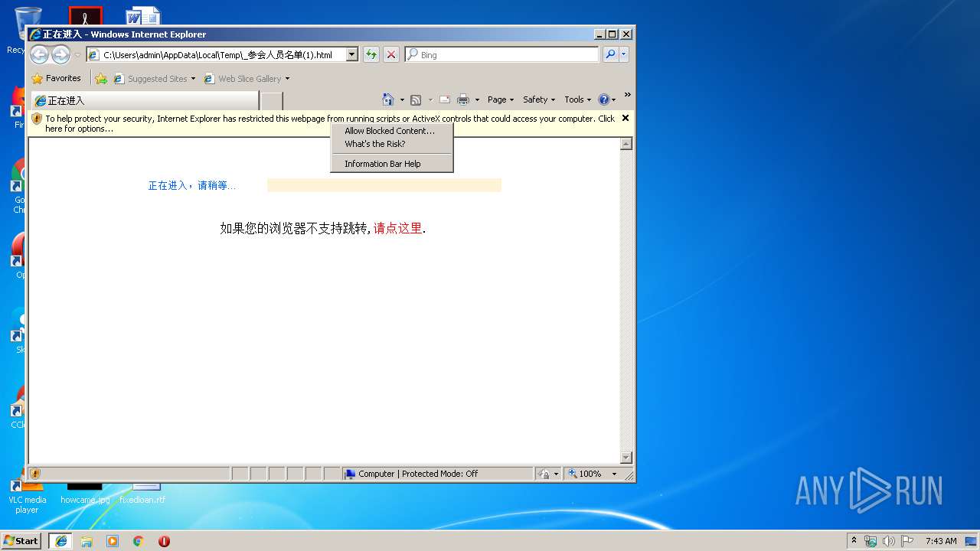Select fixedloan.rtf desktop file
Image resolution: width=980 pixels, height=551 pixels.
(x=142, y=494)
